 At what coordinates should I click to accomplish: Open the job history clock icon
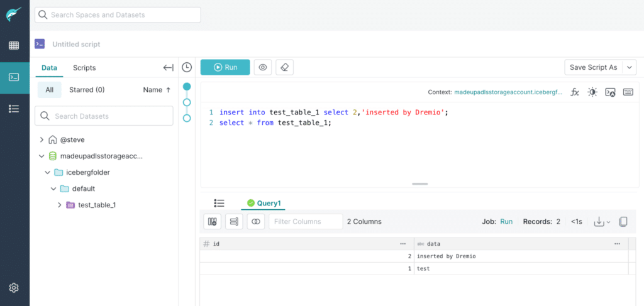187,67
